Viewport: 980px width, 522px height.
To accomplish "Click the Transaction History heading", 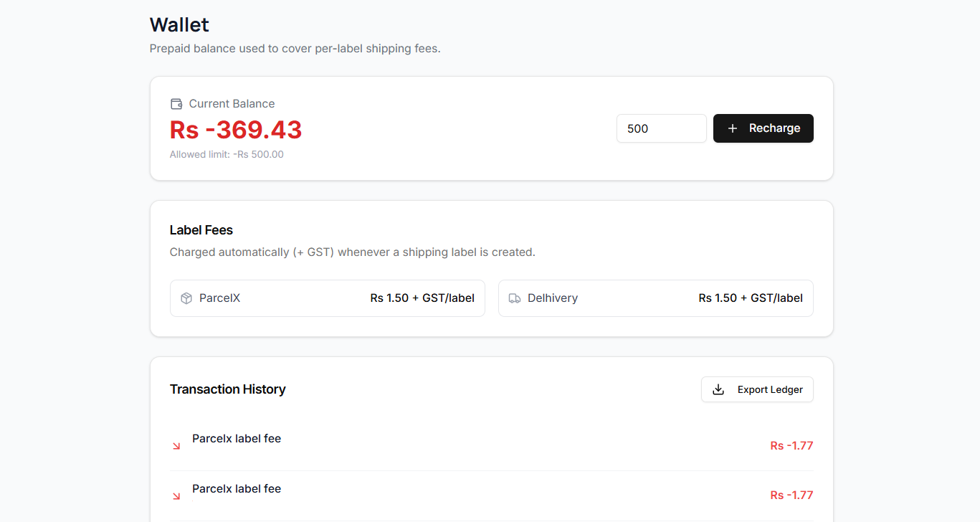I will (228, 389).
